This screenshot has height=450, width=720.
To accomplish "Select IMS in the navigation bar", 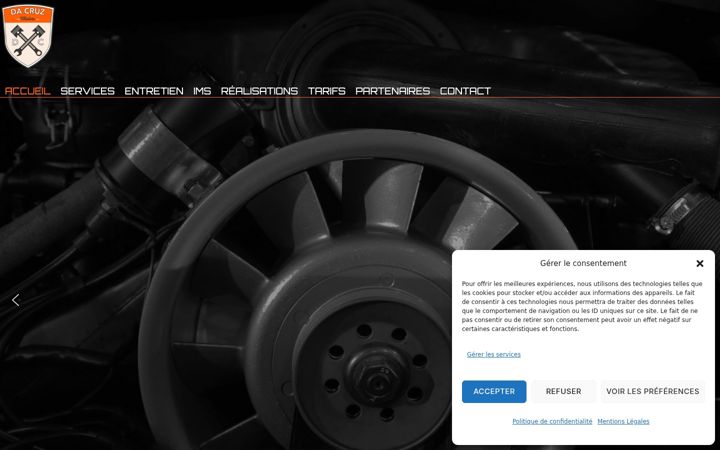I will click(202, 91).
